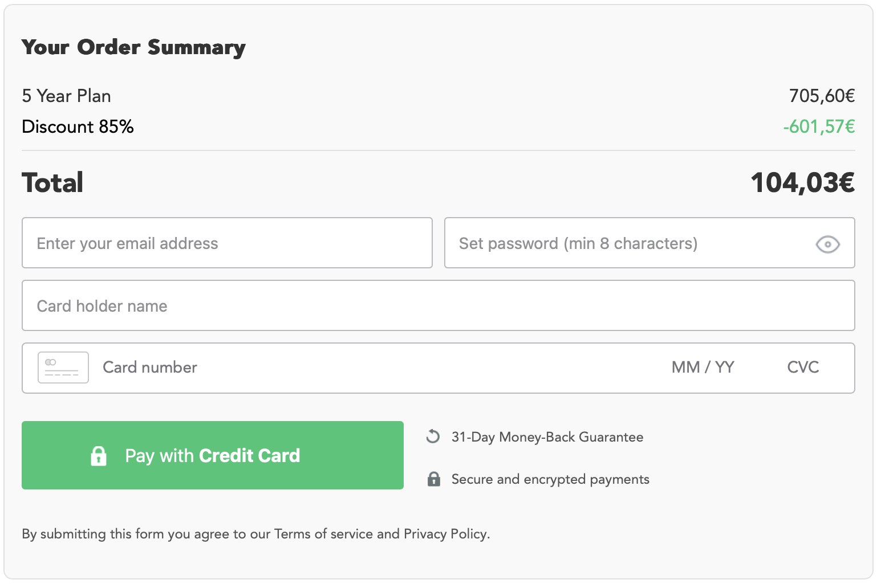Click the credit card icon in card field
The width and height of the screenshot is (877, 588).
click(63, 367)
